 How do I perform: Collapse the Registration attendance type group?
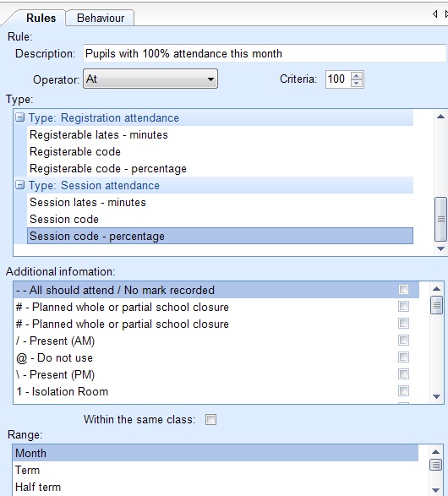click(x=20, y=117)
